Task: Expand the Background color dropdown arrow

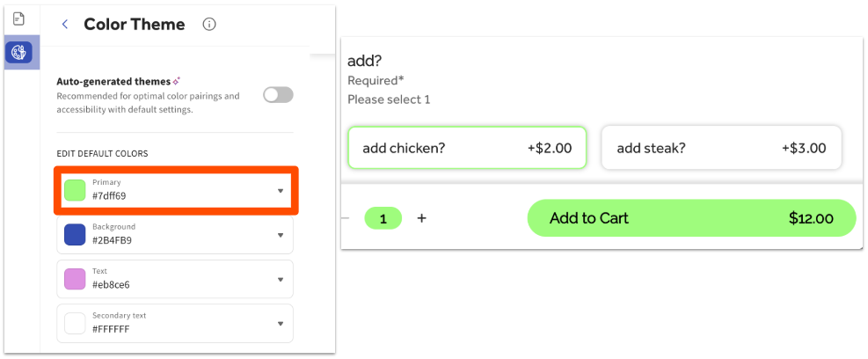Action: [x=281, y=235]
